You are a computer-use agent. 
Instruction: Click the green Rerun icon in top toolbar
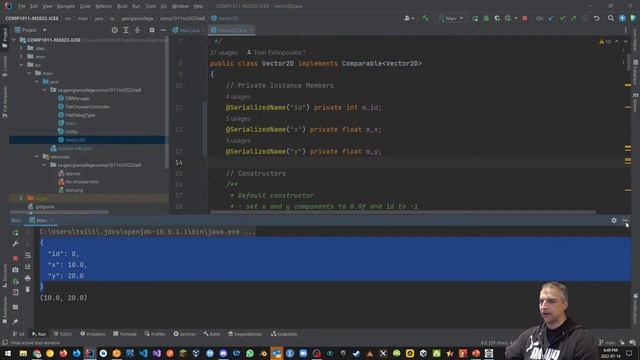point(475,18)
